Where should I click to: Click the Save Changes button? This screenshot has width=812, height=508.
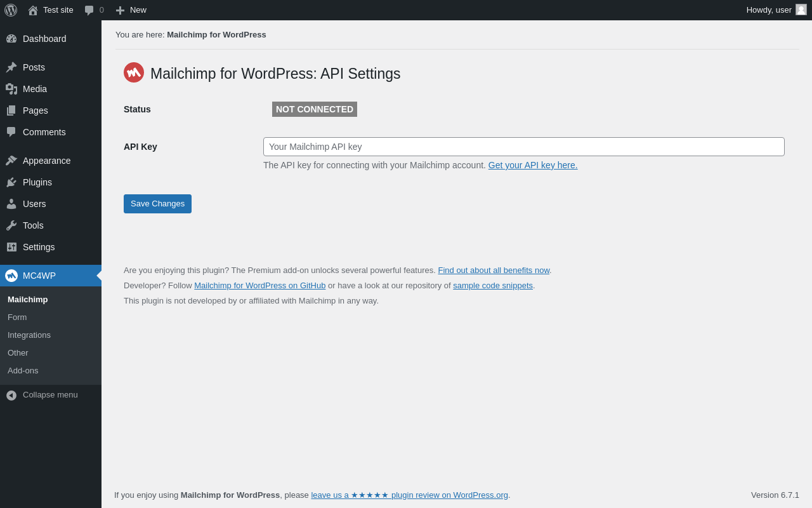pos(157,204)
